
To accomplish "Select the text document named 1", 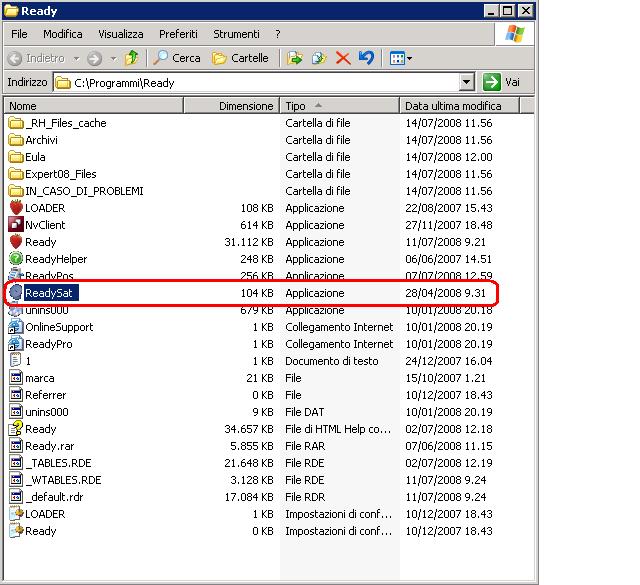I will coord(16,360).
